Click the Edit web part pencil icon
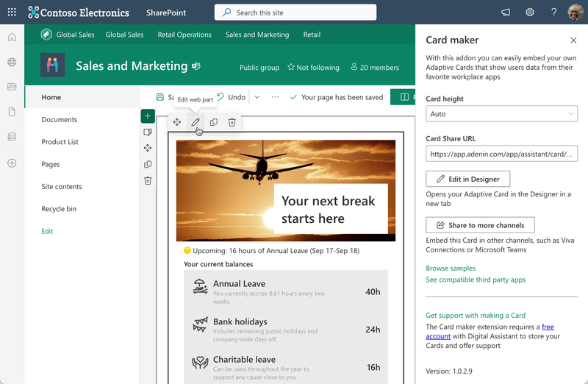 pos(196,122)
